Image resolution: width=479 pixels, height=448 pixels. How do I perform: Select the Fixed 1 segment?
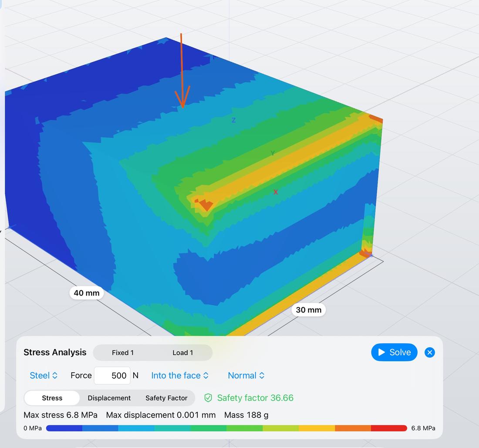pos(123,353)
